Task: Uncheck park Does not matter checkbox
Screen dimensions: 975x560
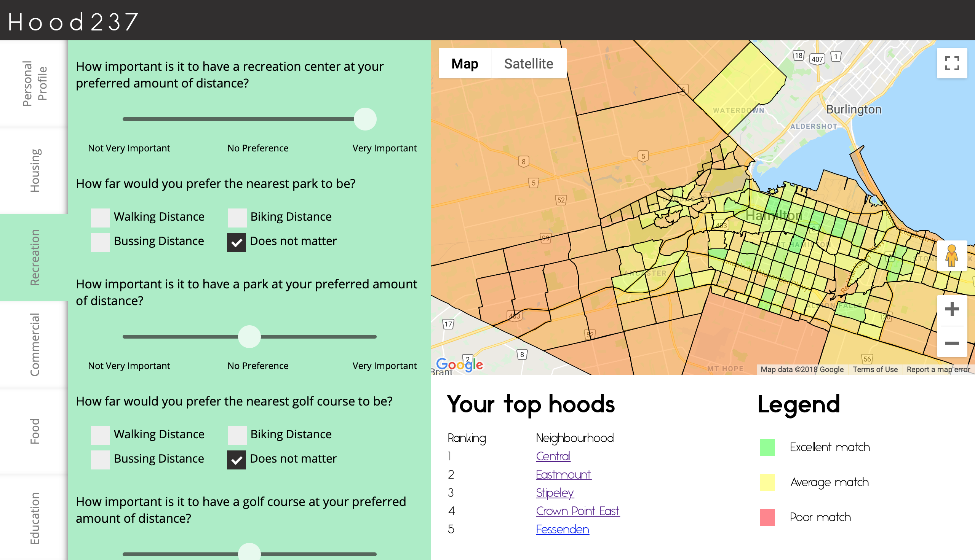Action: (x=236, y=242)
